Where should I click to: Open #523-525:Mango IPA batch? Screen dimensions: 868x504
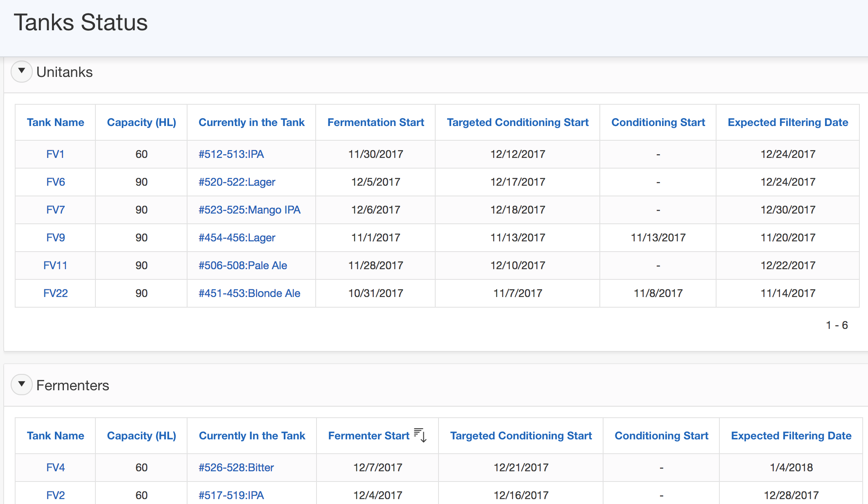[x=249, y=210]
